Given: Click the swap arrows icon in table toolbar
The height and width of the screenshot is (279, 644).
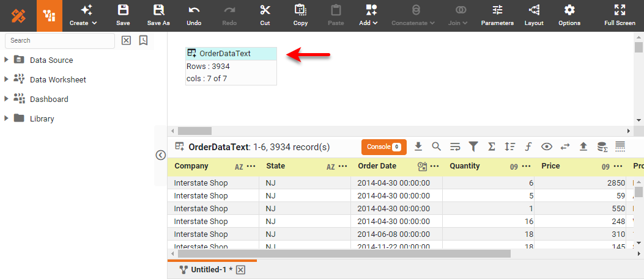Looking at the screenshot, I should pyautogui.click(x=565, y=147).
